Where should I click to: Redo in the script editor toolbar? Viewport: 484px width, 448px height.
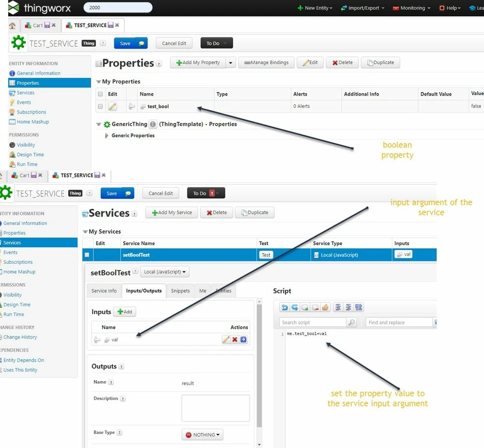[295, 307]
